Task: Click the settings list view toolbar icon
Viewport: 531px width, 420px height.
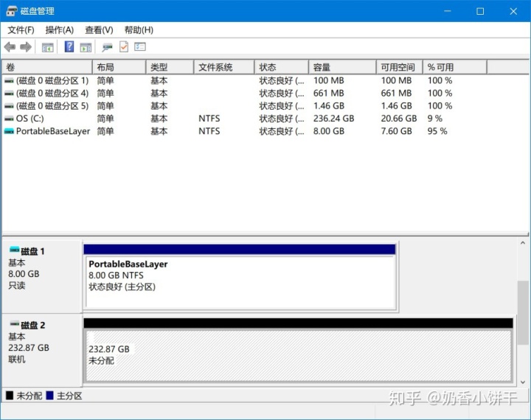Action: (x=140, y=46)
